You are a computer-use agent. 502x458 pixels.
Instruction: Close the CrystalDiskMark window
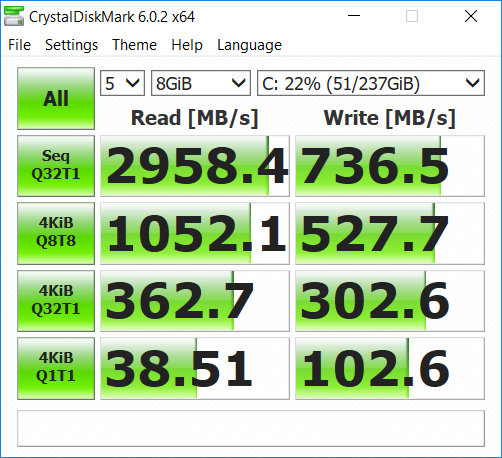471,16
